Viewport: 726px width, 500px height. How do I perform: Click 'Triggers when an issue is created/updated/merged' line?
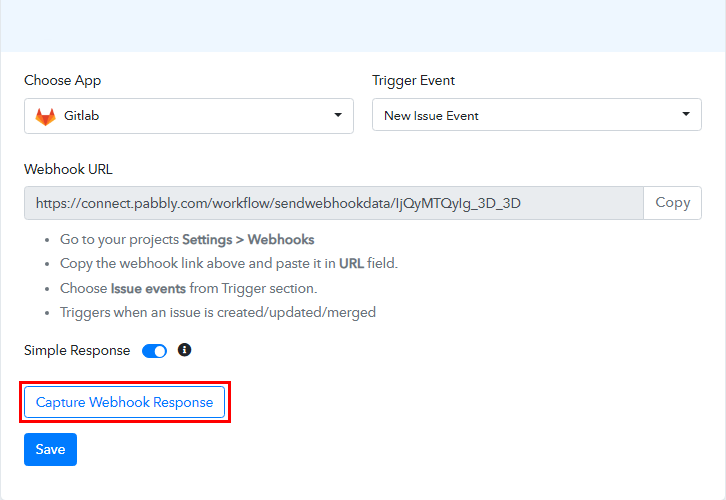tap(218, 312)
